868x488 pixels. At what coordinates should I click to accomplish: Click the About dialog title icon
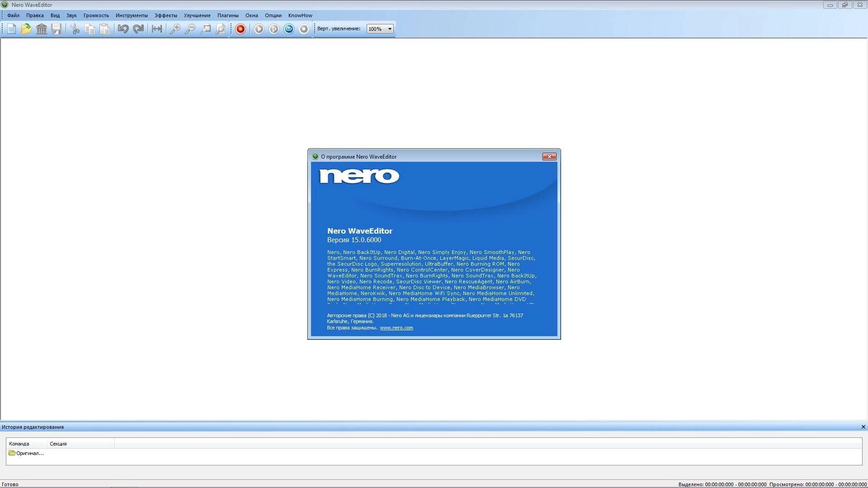(x=315, y=157)
